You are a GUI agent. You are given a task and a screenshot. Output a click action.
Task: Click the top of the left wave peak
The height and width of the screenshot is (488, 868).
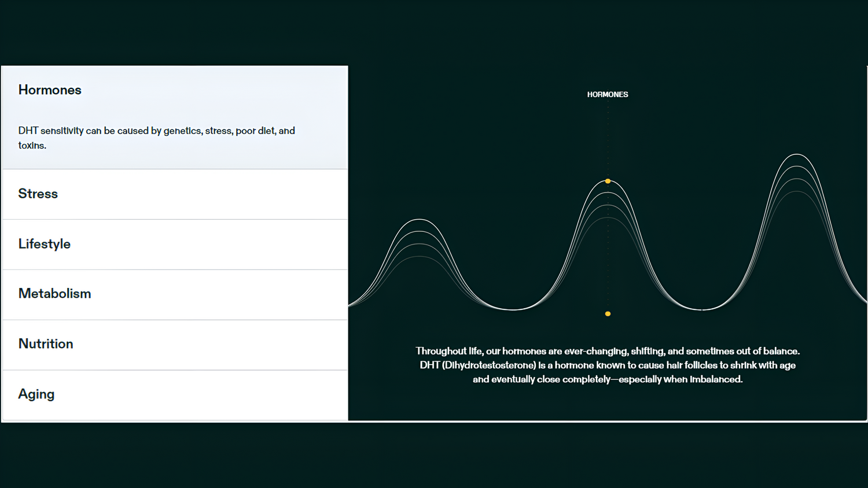coord(420,220)
